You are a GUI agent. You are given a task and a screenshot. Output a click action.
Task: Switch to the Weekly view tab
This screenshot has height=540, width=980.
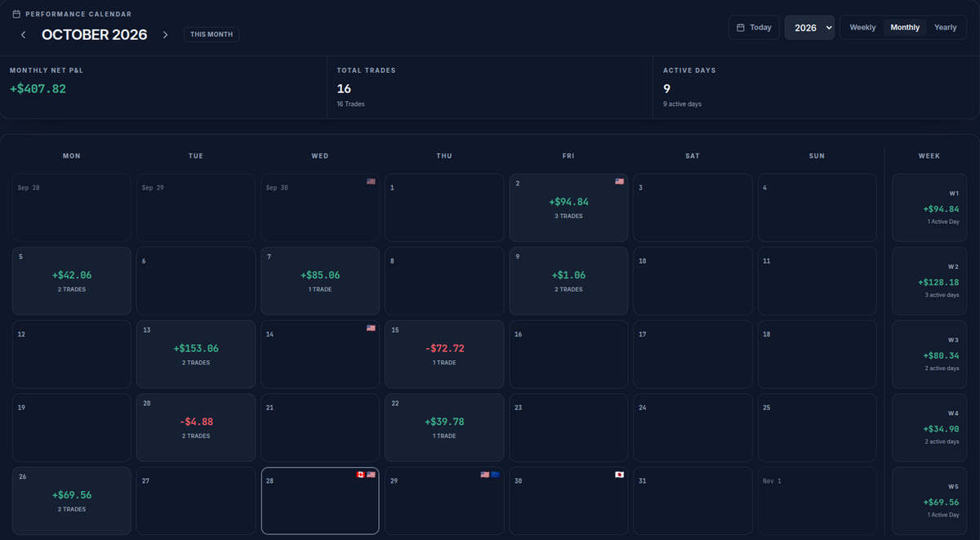pos(862,27)
